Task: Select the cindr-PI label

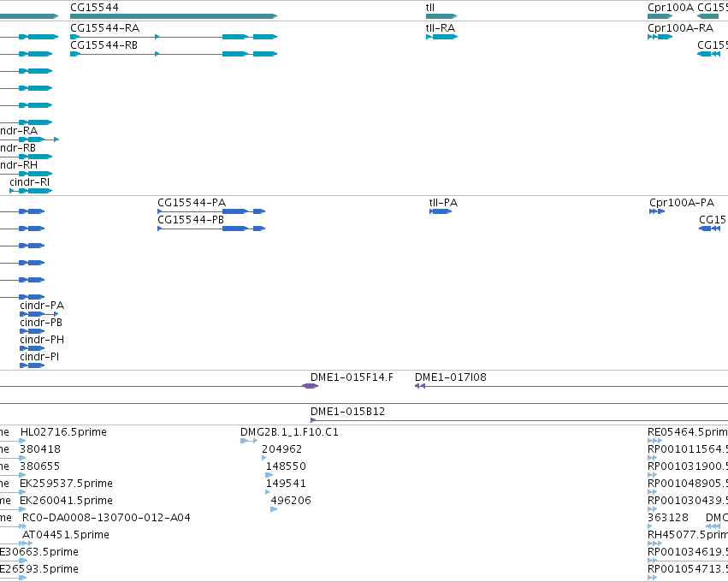Action: click(39, 357)
